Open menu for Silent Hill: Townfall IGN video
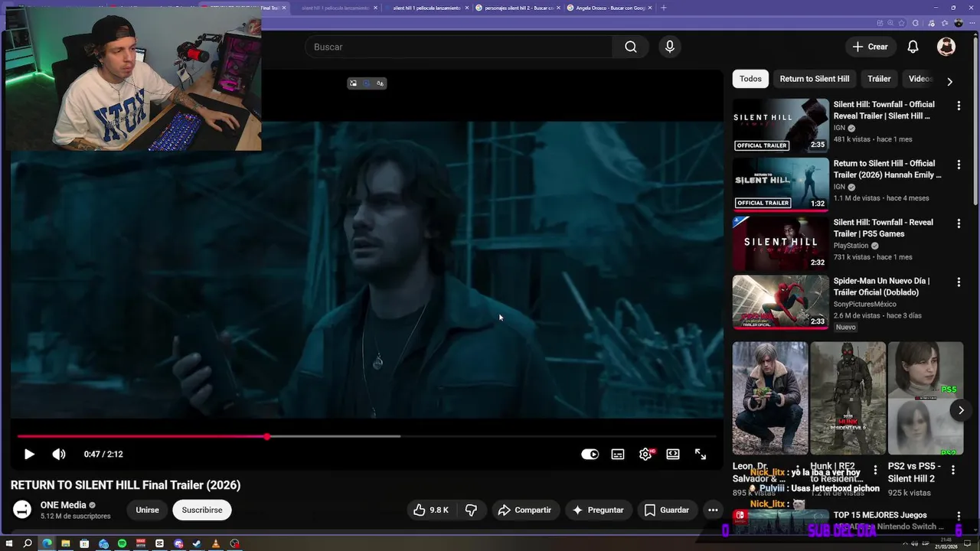This screenshot has width=980, height=551. 959,106
